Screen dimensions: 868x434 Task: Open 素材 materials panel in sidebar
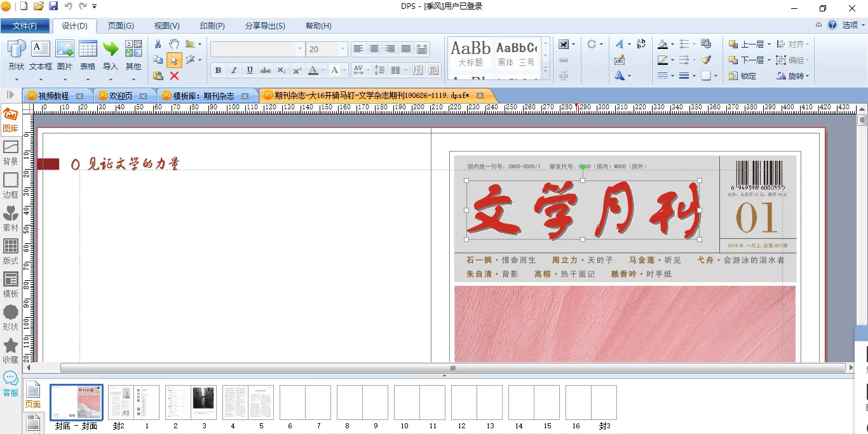click(x=11, y=219)
